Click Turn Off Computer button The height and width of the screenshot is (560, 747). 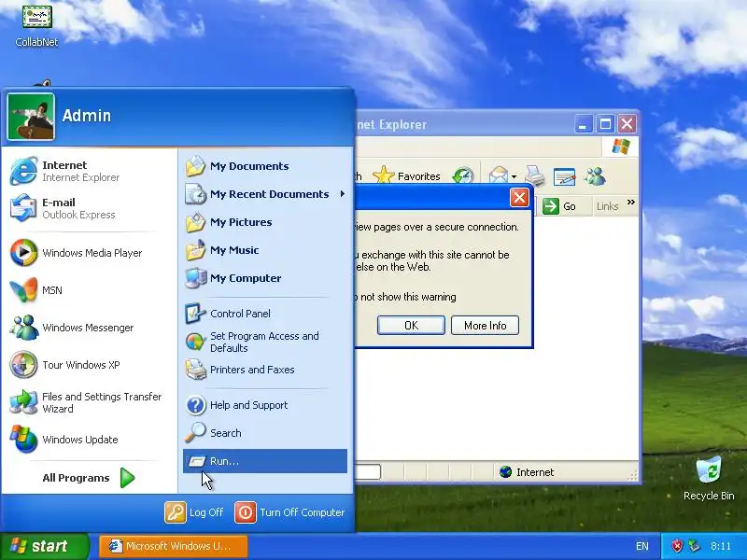[289, 512]
